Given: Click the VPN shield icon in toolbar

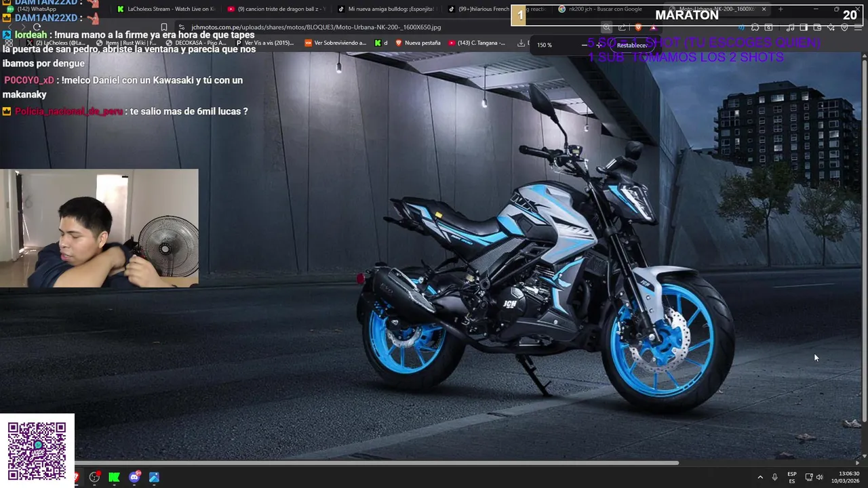Looking at the screenshot, I should click(x=844, y=28).
